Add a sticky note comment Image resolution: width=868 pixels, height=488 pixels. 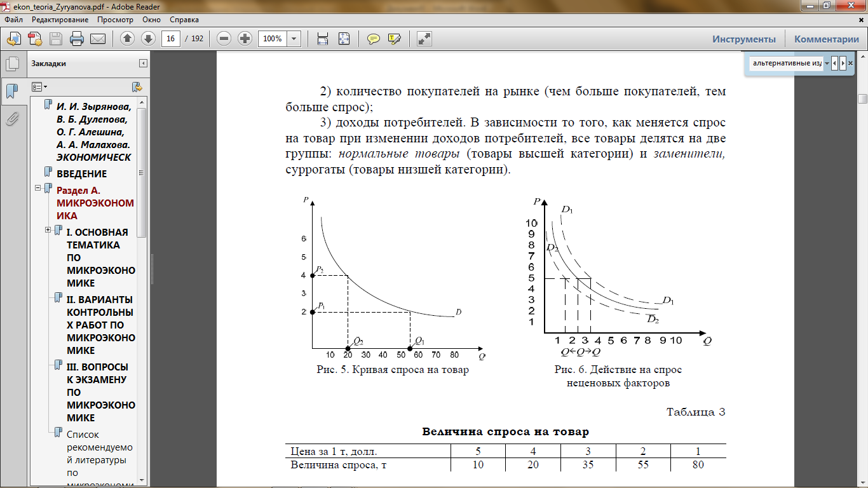374,39
